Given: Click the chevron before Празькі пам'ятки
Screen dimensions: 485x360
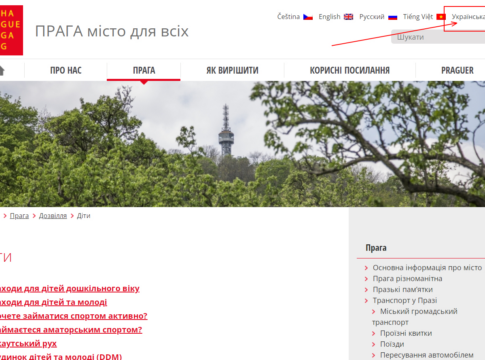Looking at the screenshot, I should (366, 290).
